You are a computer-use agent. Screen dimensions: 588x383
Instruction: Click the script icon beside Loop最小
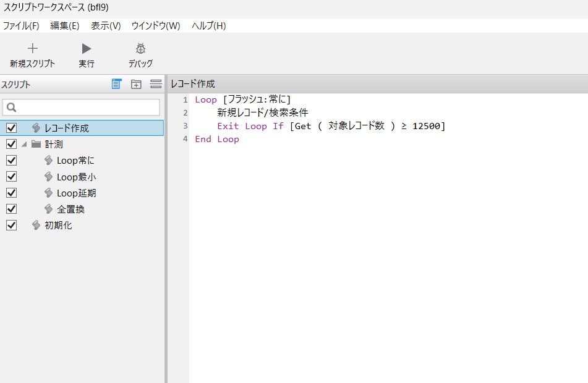point(48,177)
